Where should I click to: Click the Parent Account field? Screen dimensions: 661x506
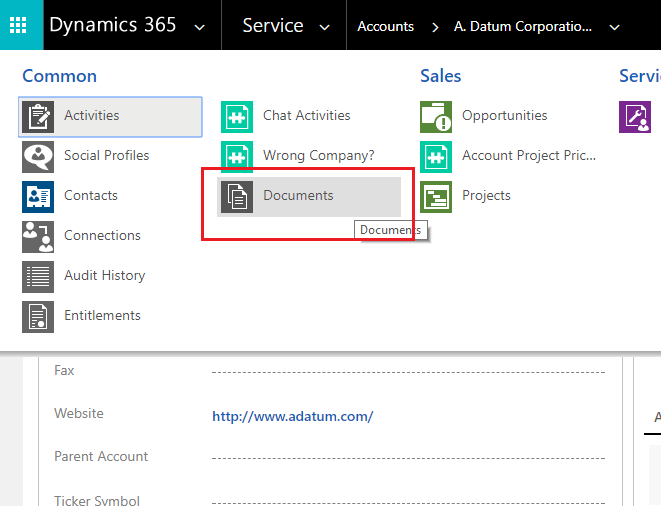[x=408, y=457]
